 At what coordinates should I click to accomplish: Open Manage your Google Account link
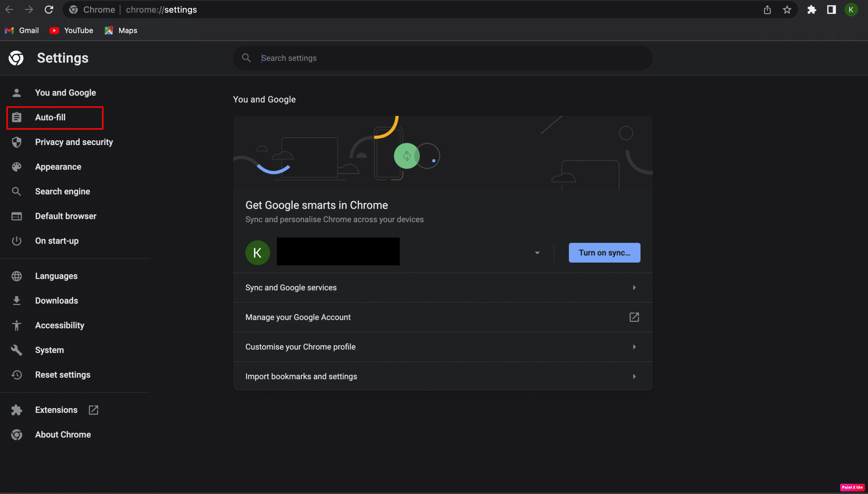(x=442, y=317)
